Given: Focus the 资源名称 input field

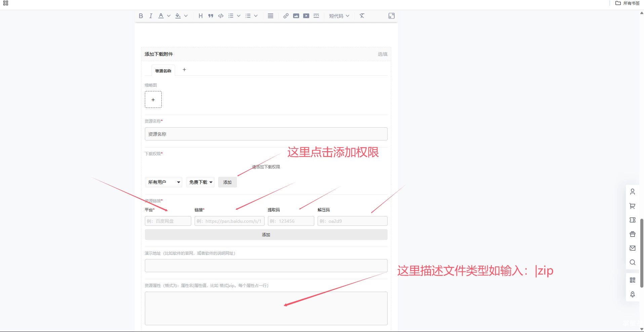Looking at the screenshot, I should tap(266, 134).
